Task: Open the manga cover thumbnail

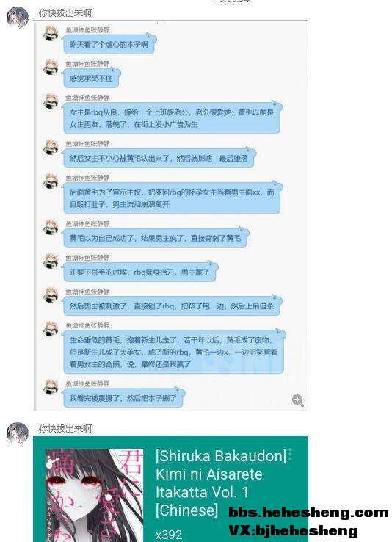Action: point(94,495)
